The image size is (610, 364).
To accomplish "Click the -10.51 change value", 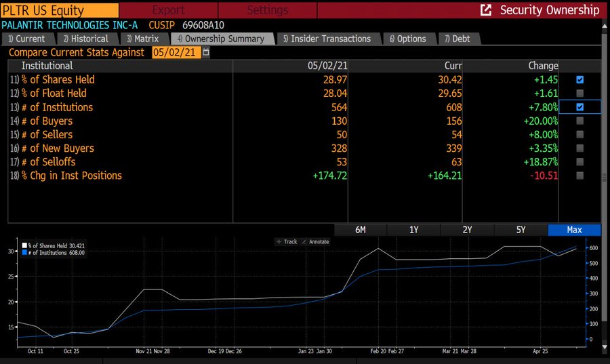I will pyautogui.click(x=544, y=176).
